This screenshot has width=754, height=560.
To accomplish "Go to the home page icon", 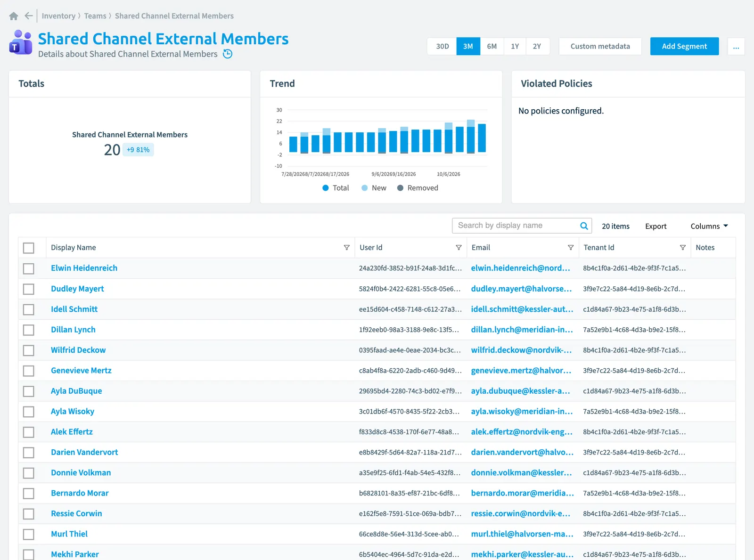I will [14, 16].
